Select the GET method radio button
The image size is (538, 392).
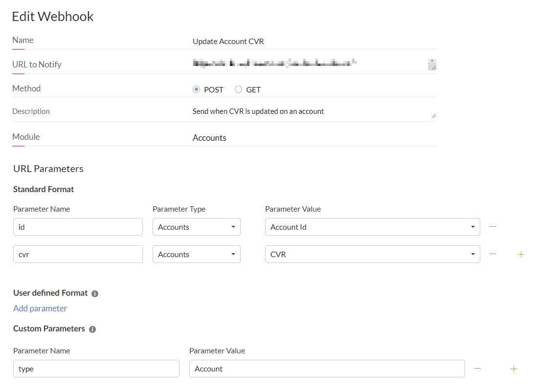point(238,89)
